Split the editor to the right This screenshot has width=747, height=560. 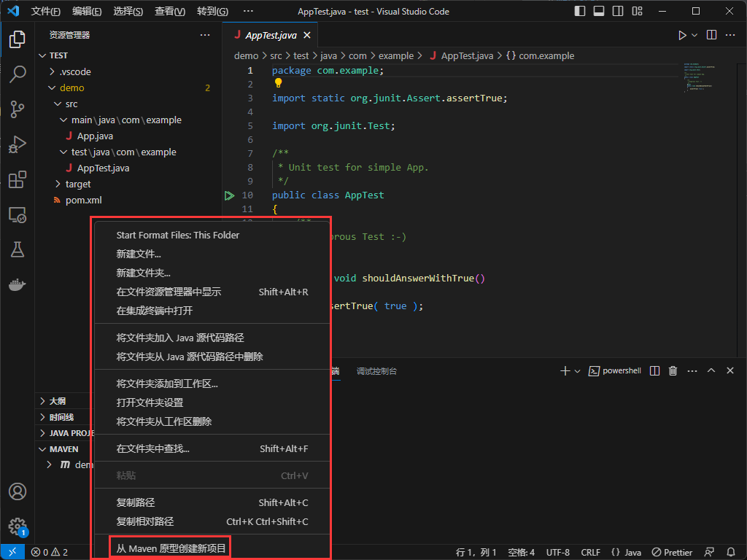pyautogui.click(x=711, y=35)
